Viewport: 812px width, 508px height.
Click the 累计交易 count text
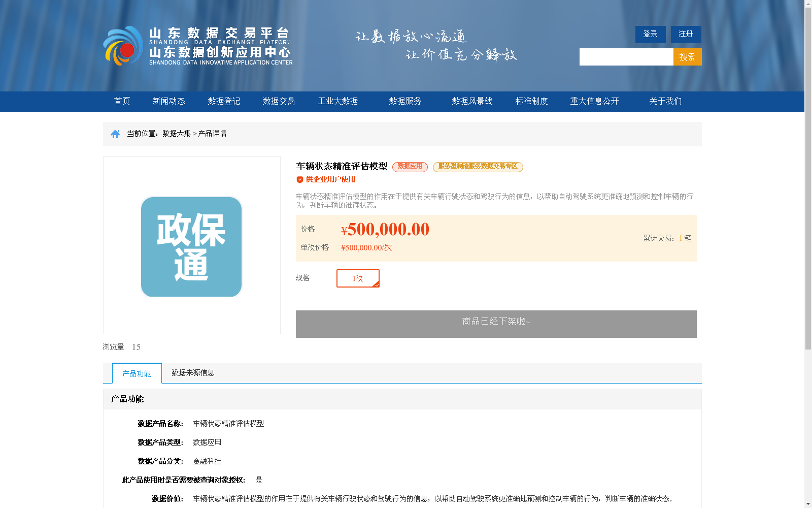pos(667,238)
